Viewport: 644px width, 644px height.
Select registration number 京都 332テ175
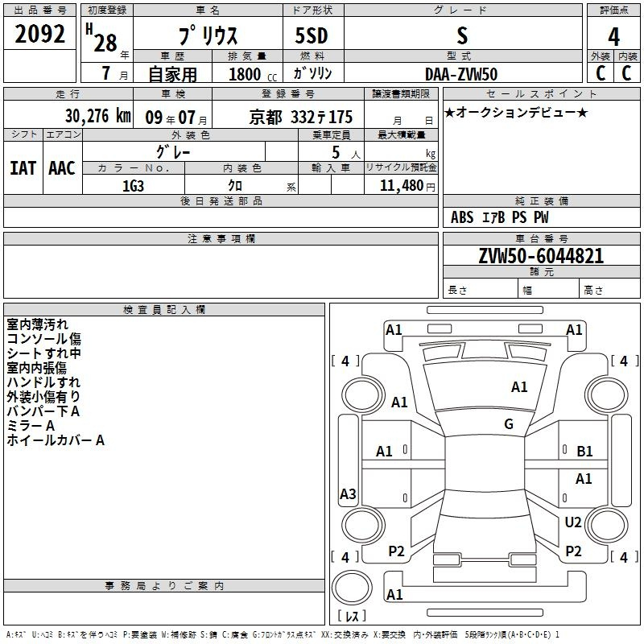pos(301,115)
